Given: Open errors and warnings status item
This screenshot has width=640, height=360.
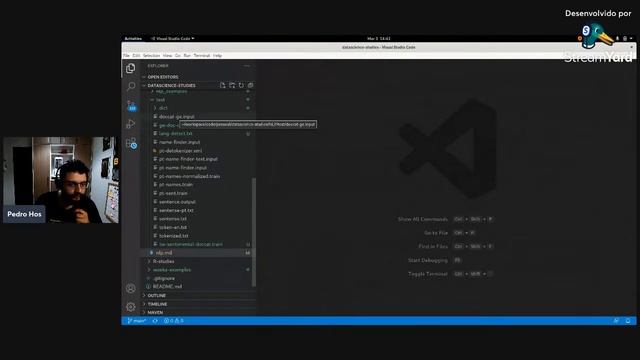Looking at the screenshot, I should click(173, 321).
